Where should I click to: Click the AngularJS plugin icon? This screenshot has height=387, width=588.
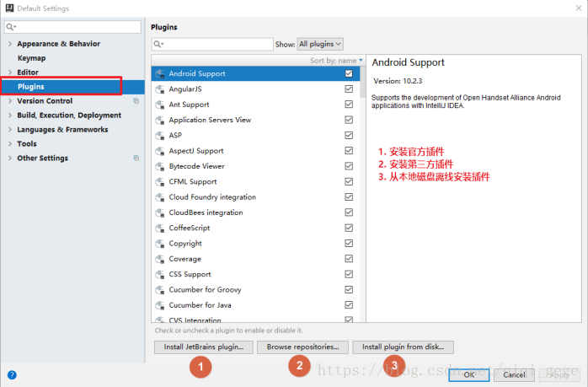tap(160, 89)
